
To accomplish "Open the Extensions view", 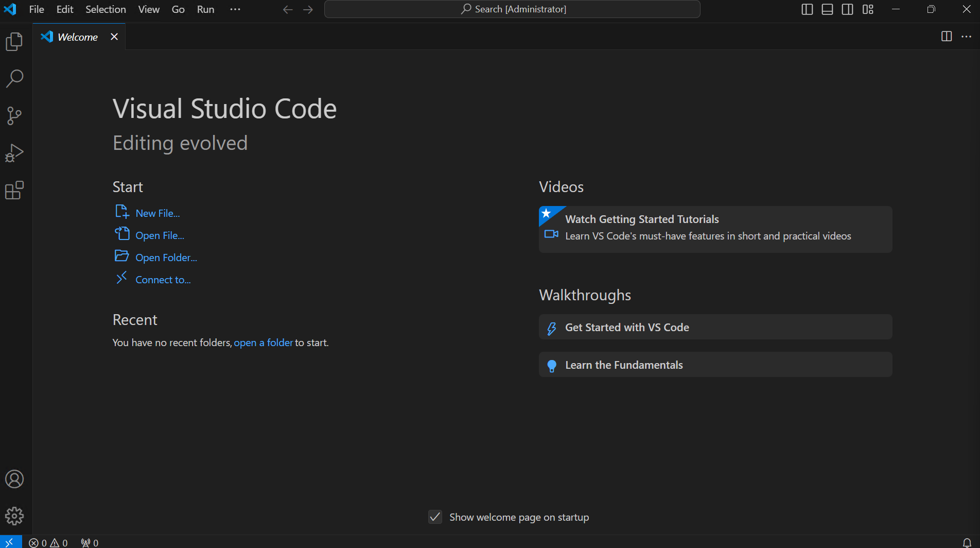I will click(14, 190).
